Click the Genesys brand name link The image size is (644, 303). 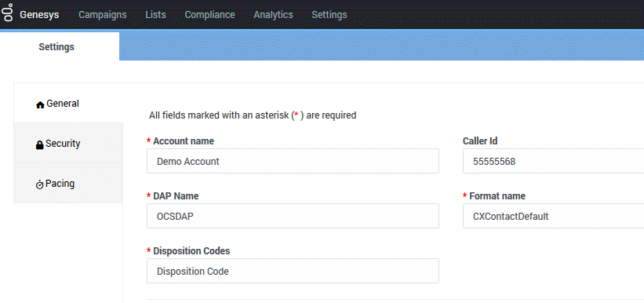pos(39,15)
